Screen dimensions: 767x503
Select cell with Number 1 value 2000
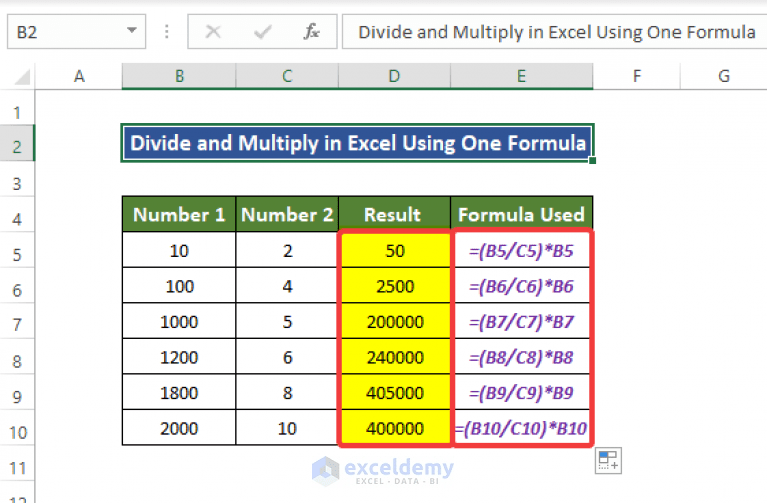(x=179, y=428)
